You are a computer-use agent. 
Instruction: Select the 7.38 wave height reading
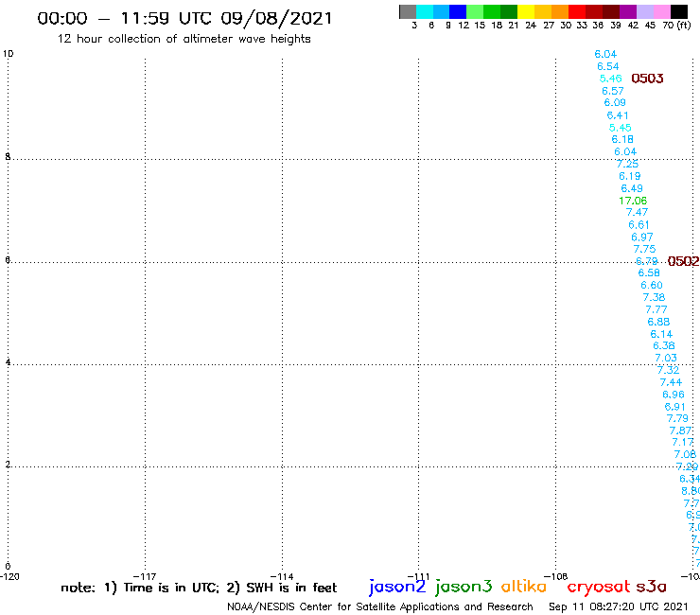click(x=654, y=297)
